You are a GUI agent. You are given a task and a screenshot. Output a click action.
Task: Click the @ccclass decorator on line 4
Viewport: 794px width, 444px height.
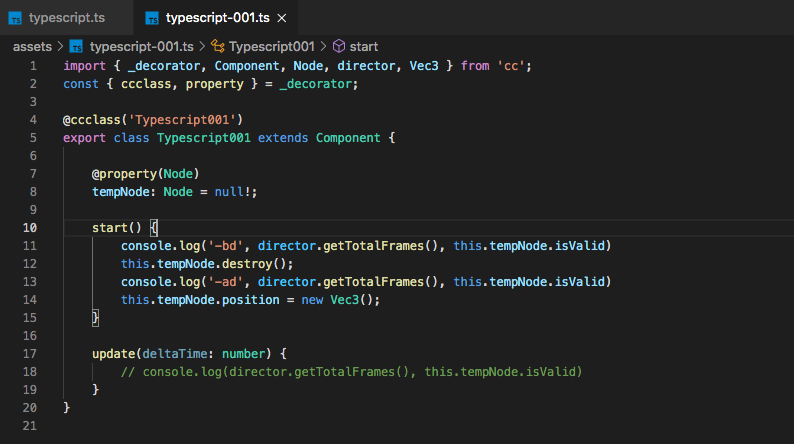point(92,119)
